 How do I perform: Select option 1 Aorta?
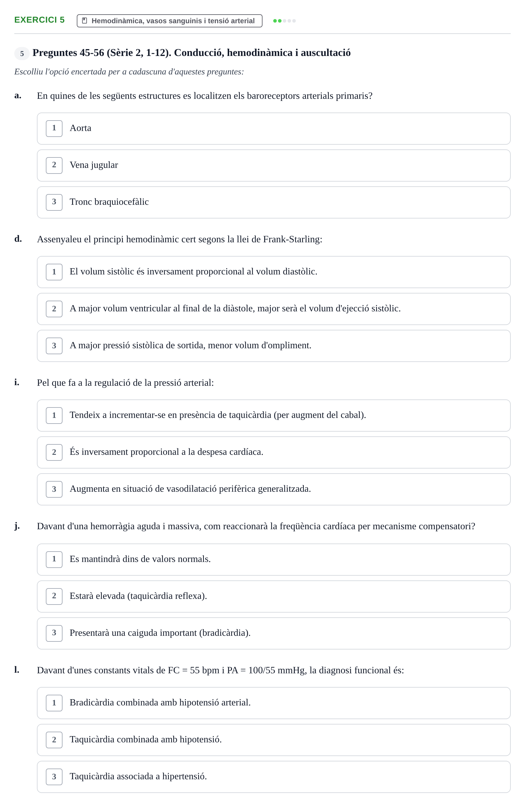click(x=274, y=129)
